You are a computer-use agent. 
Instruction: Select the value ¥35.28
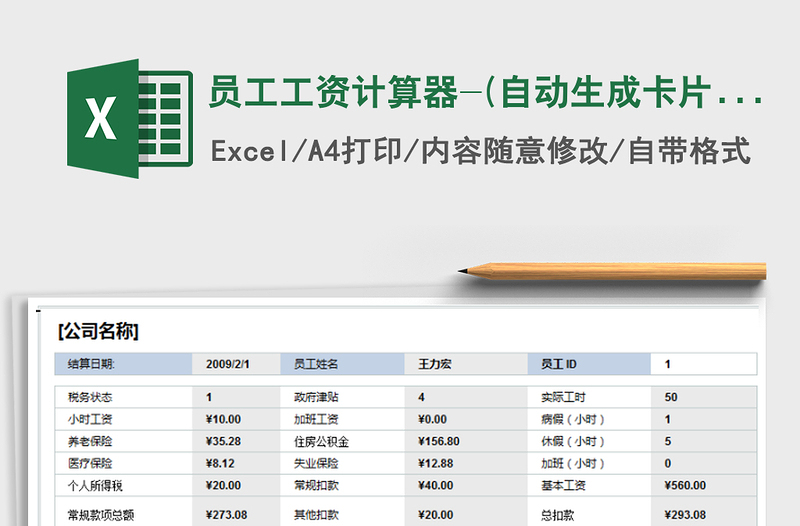point(236,441)
